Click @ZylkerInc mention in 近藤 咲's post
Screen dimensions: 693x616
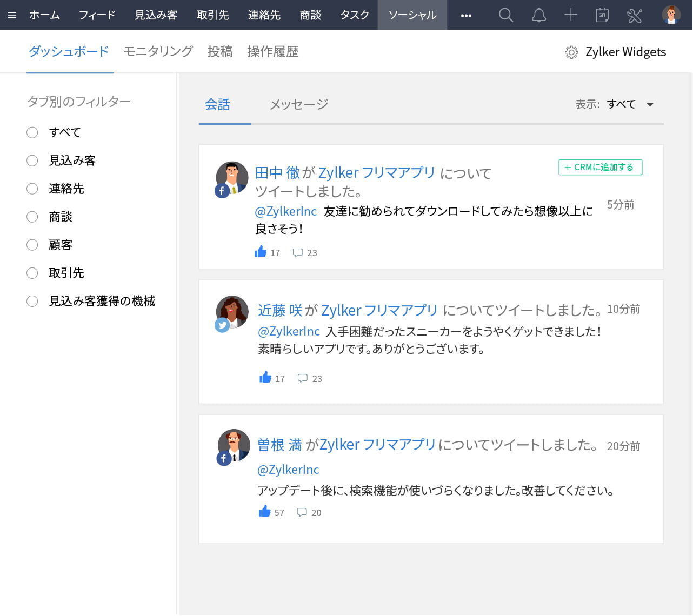pos(289,331)
